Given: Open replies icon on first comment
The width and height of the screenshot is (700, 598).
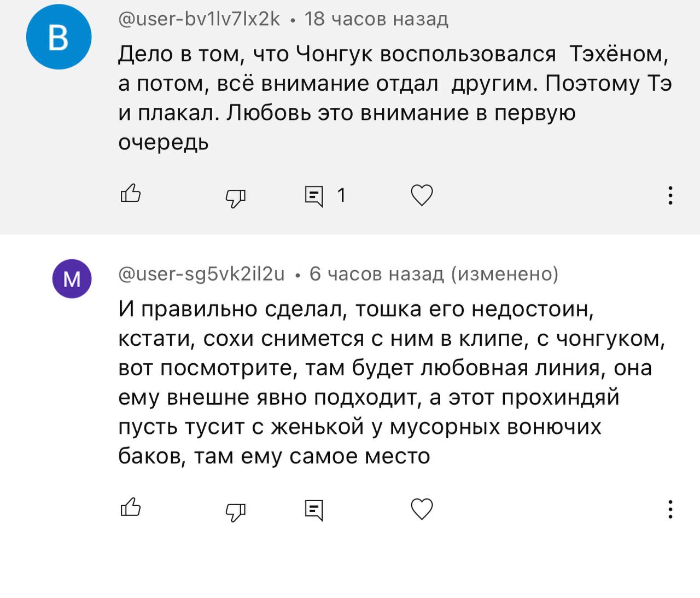Looking at the screenshot, I should pos(314,196).
